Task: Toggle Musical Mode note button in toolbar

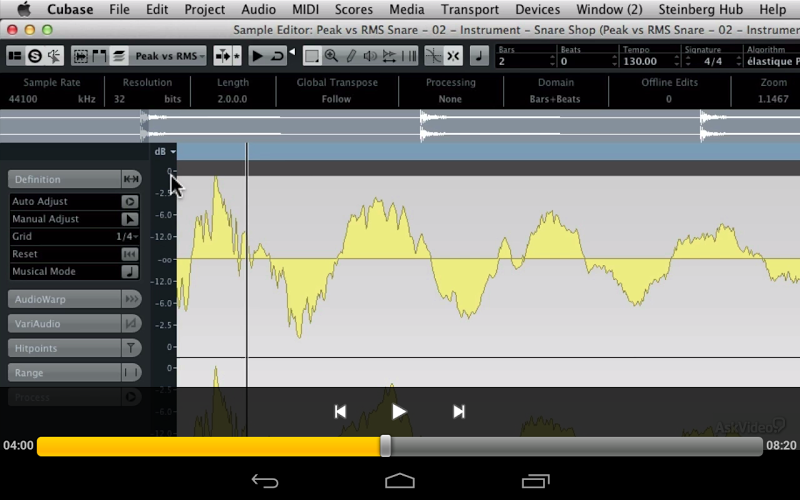Action: point(479,56)
